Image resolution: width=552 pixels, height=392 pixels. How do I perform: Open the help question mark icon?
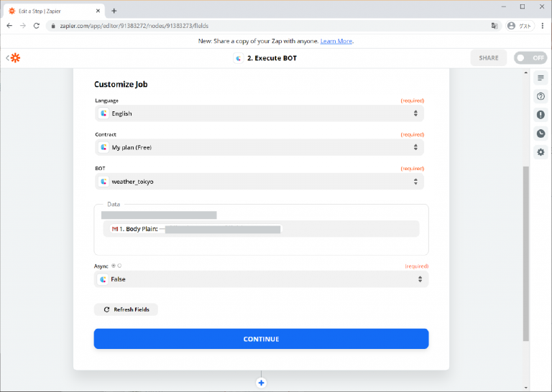[540, 96]
